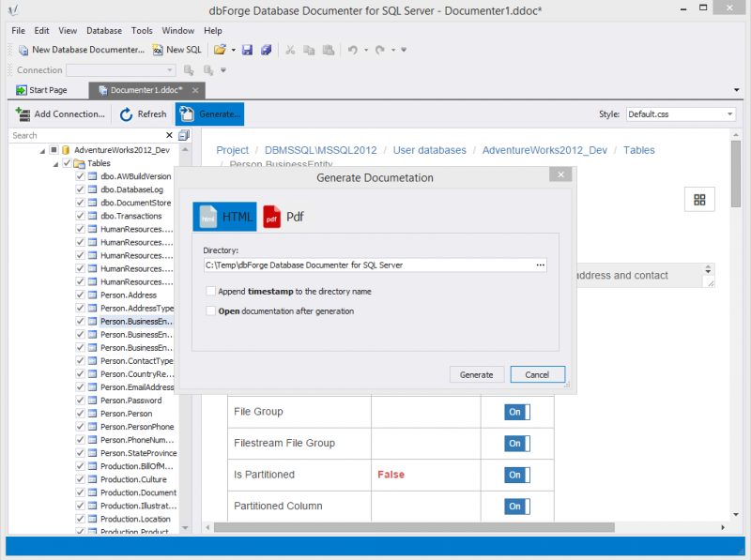Click the New Database Documenter icon
The image size is (751, 560).
(x=23, y=50)
